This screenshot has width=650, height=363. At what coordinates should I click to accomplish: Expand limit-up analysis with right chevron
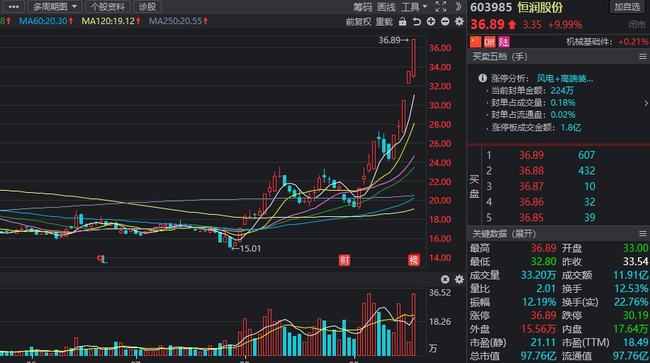[x=646, y=103]
